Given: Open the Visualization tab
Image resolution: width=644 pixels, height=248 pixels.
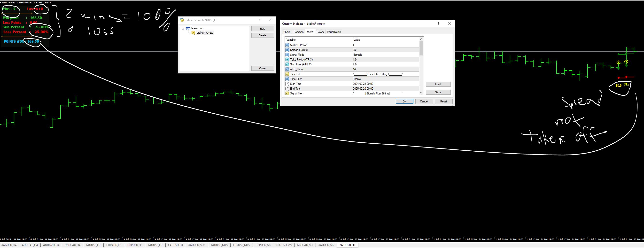Looking at the screenshot, I should 334,32.
